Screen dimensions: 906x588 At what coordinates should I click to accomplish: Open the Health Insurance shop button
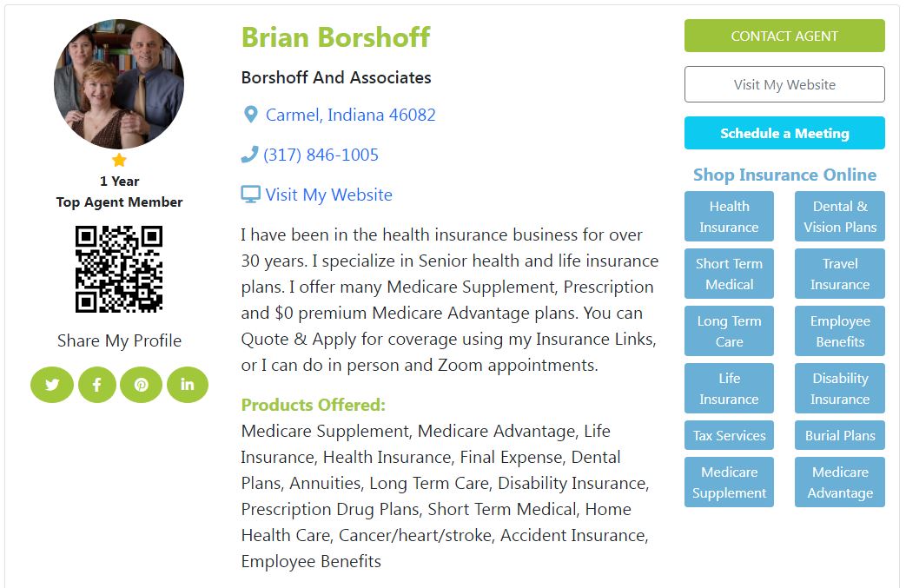click(x=729, y=217)
